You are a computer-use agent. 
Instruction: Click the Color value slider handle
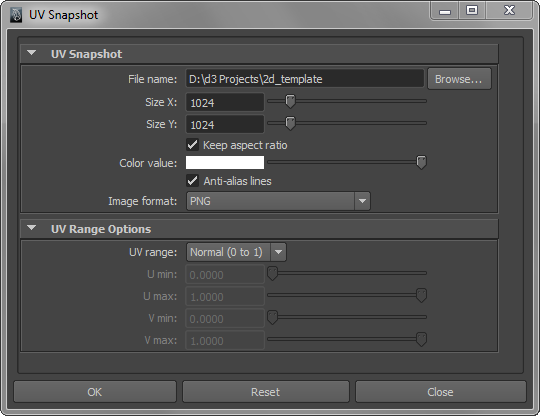(x=421, y=162)
